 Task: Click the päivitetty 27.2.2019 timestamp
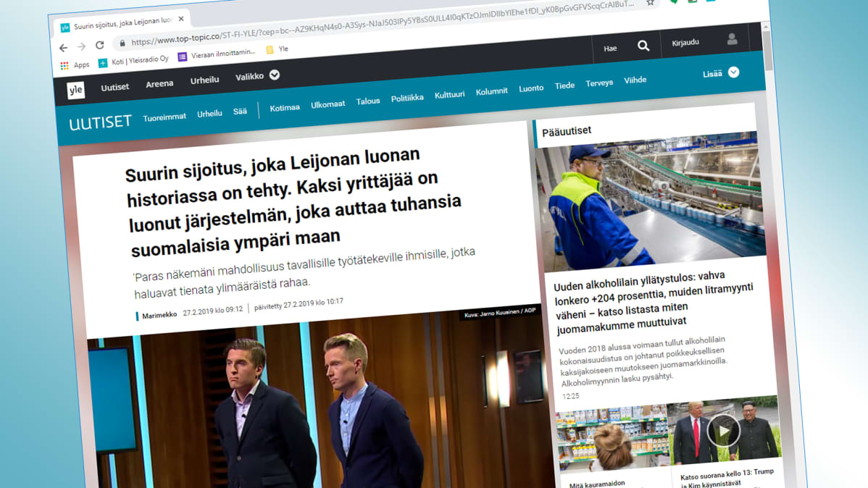(299, 304)
